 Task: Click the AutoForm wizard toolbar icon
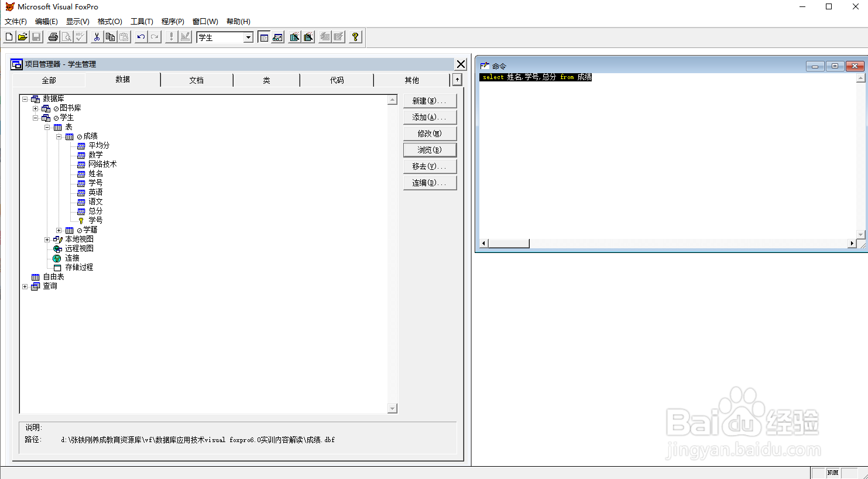(325, 37)
